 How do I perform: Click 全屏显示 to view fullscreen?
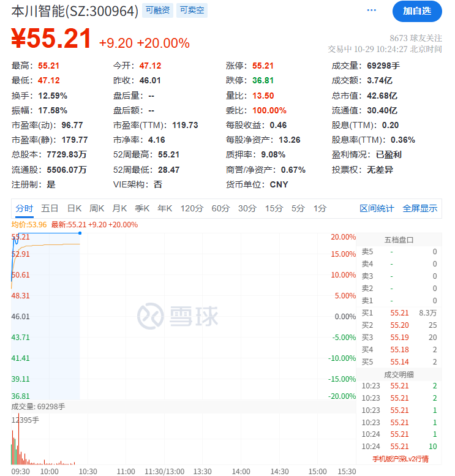pos(420,208)
